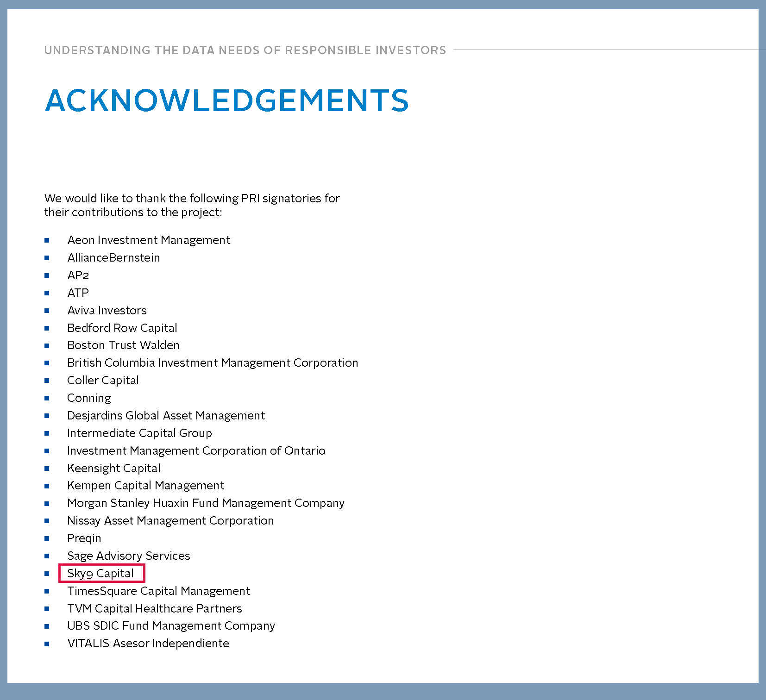Click 'British Columbia Investment Management Corporation'
Image resolution: width=766 pixels, height=700 pixels.
[x=213, y=363]
